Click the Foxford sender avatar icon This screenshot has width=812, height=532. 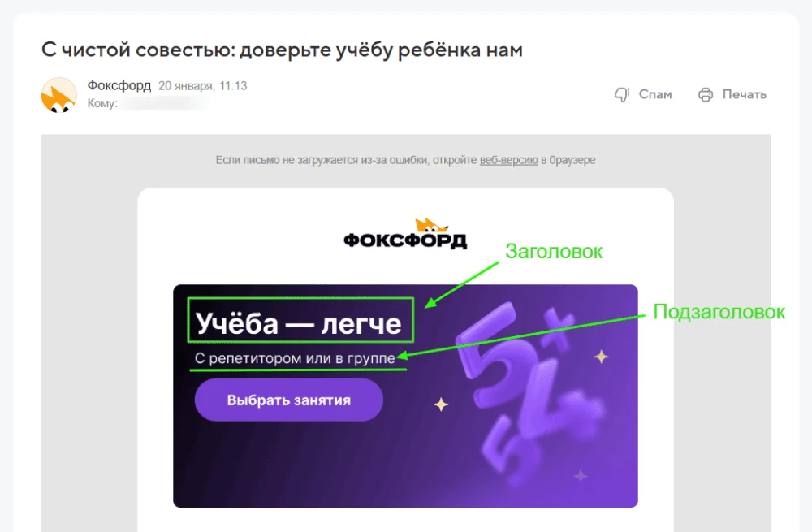(x=59, y=95)
